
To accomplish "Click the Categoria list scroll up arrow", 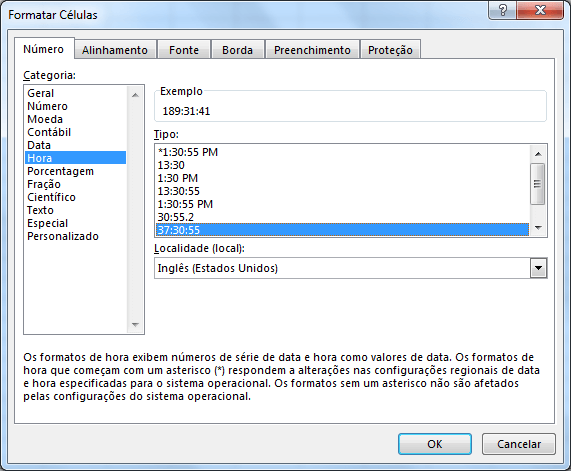I will pyautogui.click(x=135, y=95).
